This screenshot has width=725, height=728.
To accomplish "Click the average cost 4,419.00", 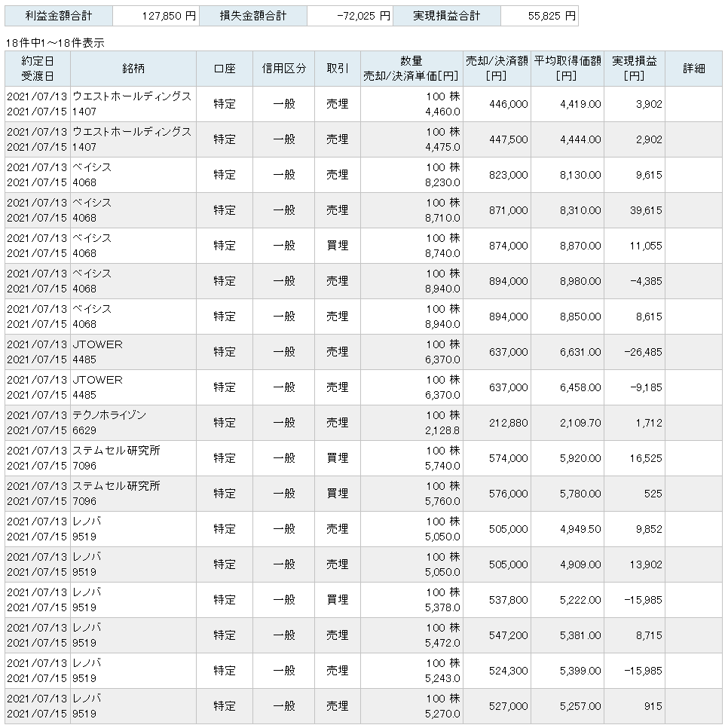I will tap(580, 104).
